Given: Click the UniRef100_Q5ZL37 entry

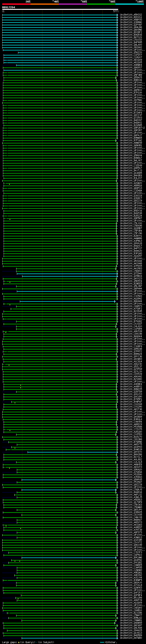Looking at the screenshot, I should (131, 366).
